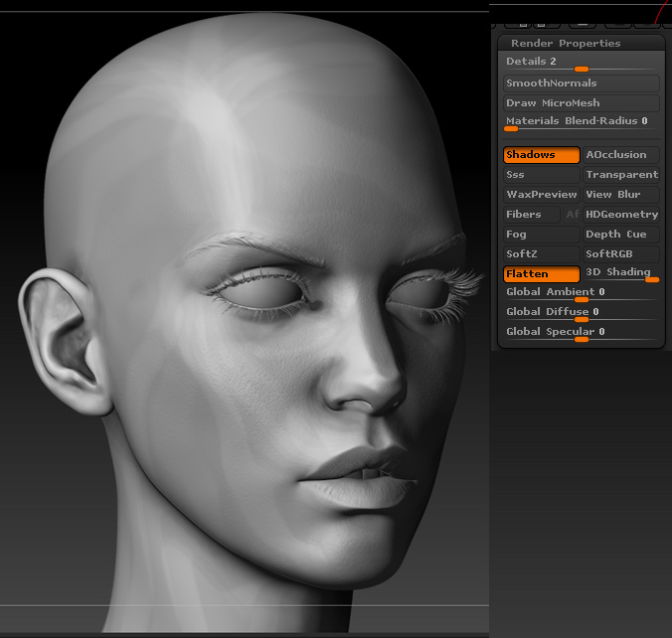Toggle SoftZ option

click(541, 254)
